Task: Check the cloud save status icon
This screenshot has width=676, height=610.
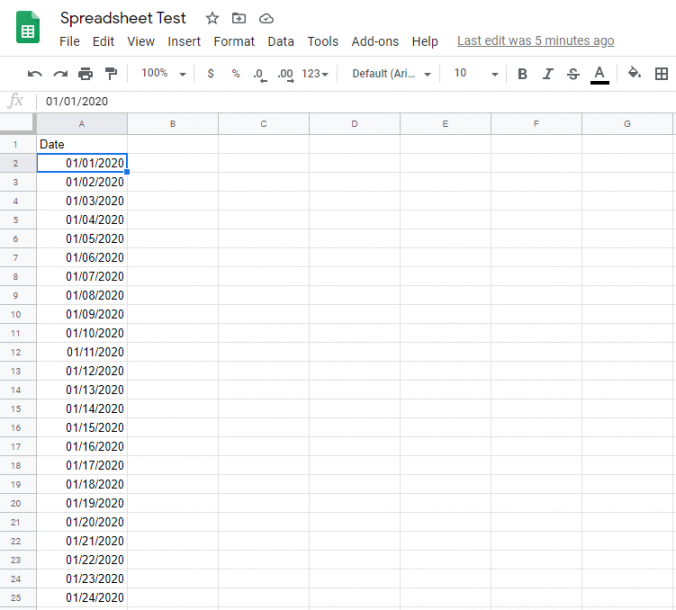Action: (x=266, y=19)
